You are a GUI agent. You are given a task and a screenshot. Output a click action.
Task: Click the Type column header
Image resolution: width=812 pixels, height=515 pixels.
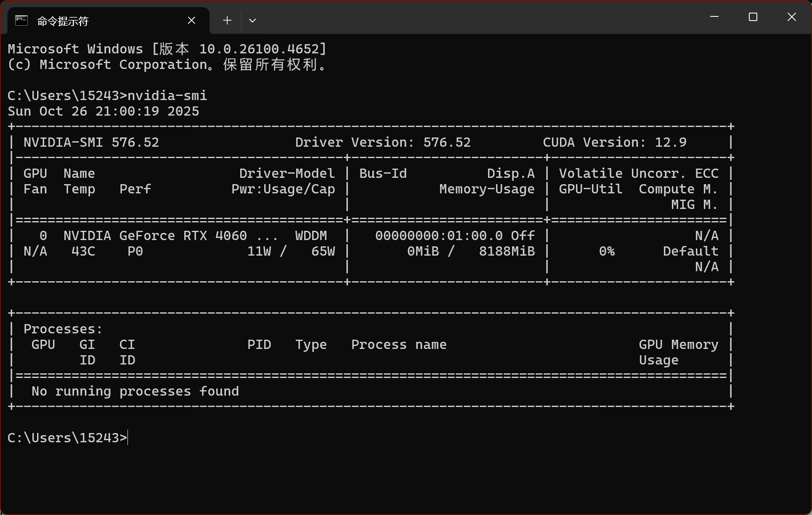[311, 345]
